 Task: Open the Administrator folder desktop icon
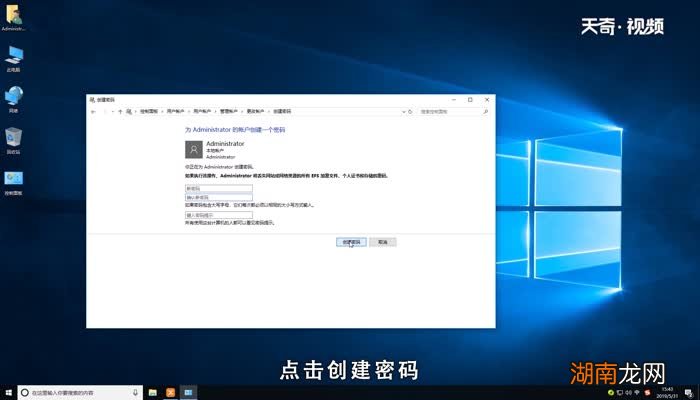coord(13,17)
